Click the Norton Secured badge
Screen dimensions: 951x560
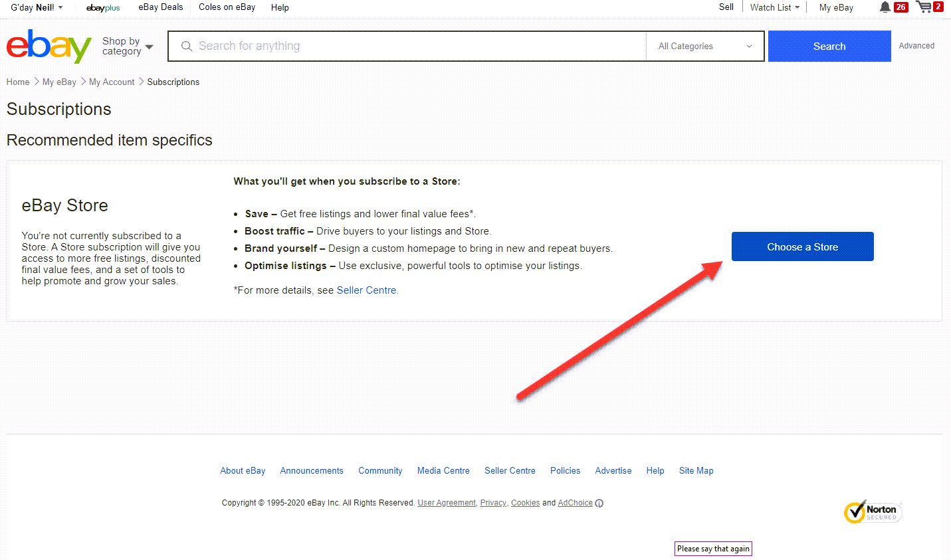(x=873, y=512)
